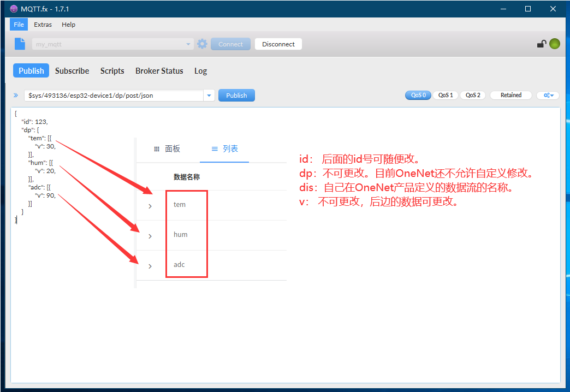Open the Help menu
Viewport: 570px width, 392px height.
[x=68, y=25]
